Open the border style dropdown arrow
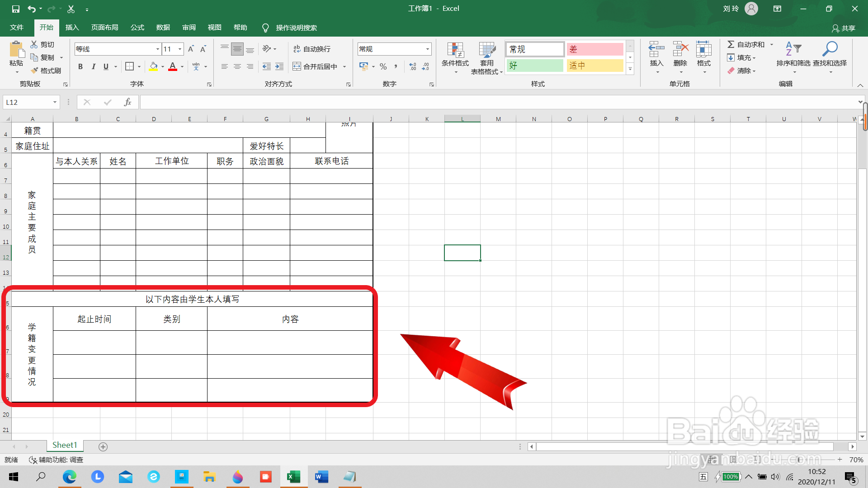The height and width of the screenshot is (488, 868). point(139,66)
